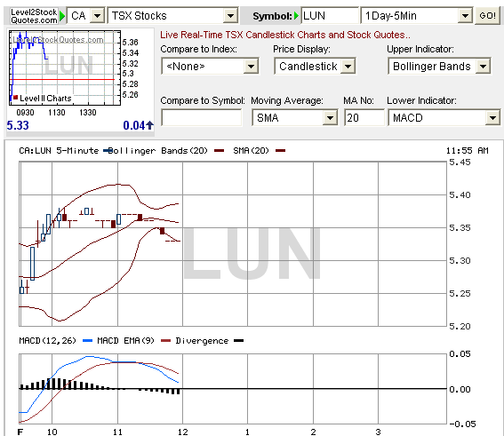Click the last price 5.33
Viewport: 504px width, 436px height.
coord(18,125)
